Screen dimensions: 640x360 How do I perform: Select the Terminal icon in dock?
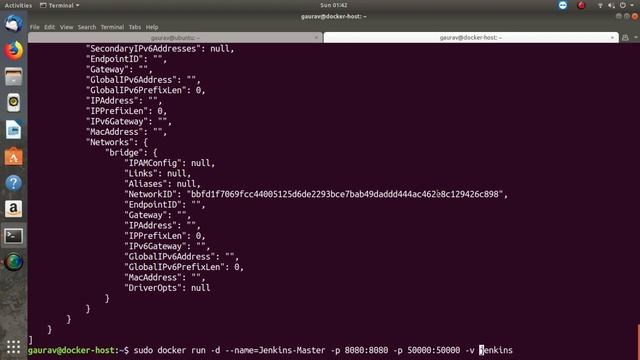point(13,236)
